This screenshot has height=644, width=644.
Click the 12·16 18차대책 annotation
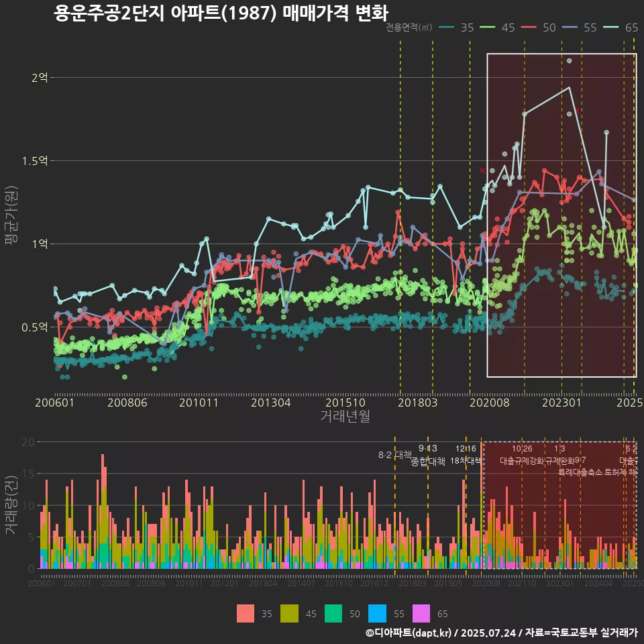466,455
